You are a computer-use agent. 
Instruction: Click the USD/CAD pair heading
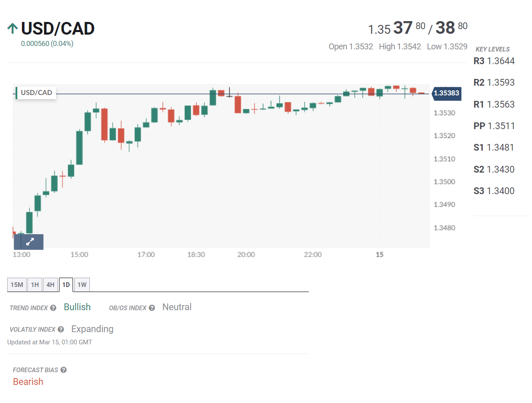58,29
